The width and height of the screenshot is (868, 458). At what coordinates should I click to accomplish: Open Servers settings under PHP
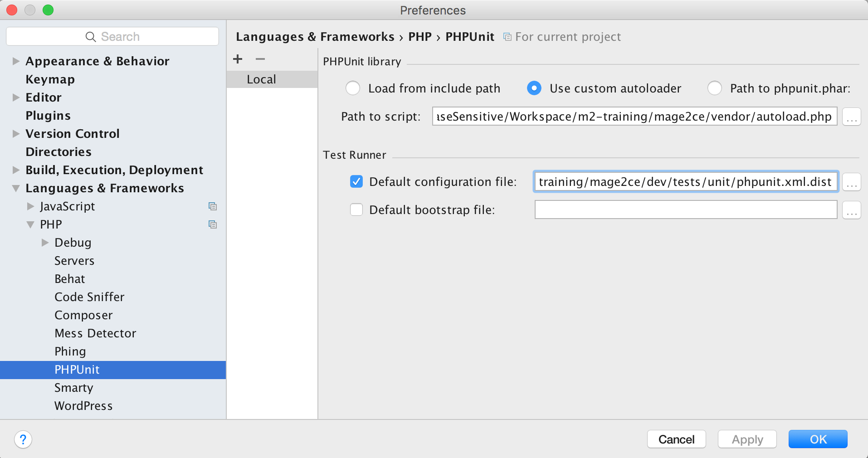74,261
